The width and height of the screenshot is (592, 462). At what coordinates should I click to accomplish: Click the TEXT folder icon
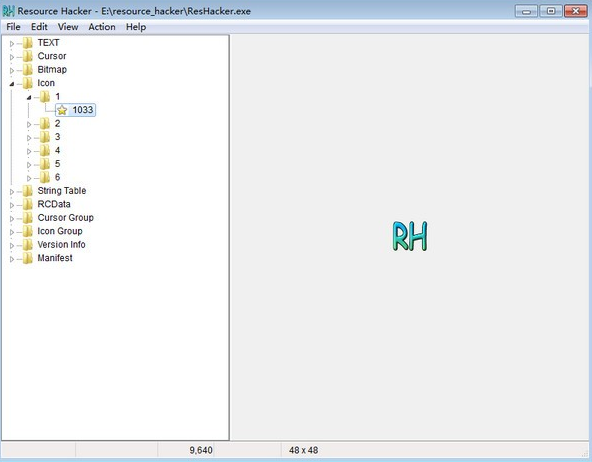coord(28,43)
